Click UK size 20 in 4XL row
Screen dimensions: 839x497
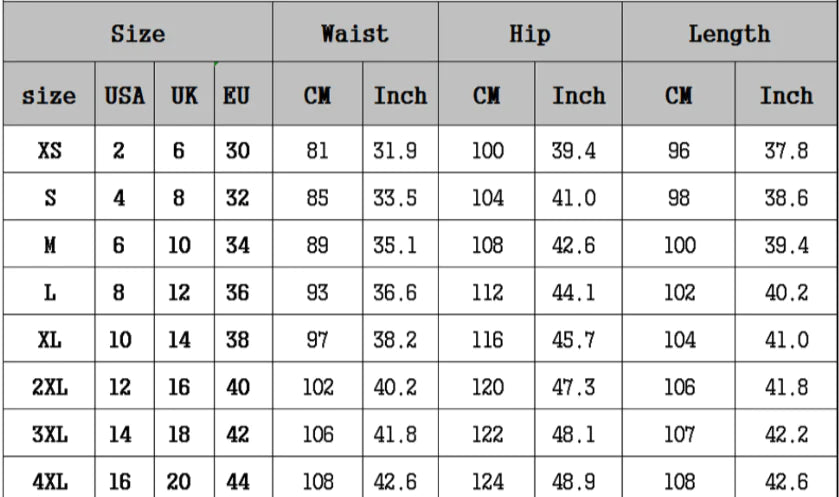pyautogui.click(x=179, y=481)
